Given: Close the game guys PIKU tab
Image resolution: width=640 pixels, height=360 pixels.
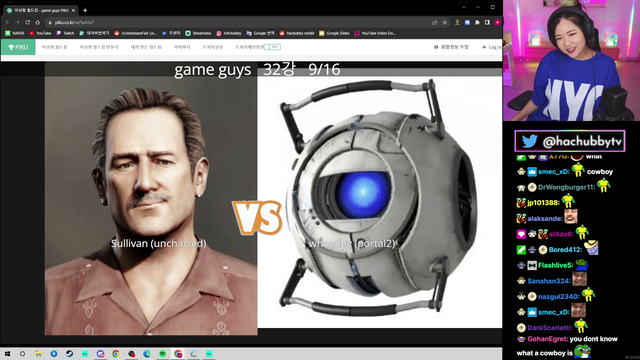Looking at the screenshot, I should point(73,10).
